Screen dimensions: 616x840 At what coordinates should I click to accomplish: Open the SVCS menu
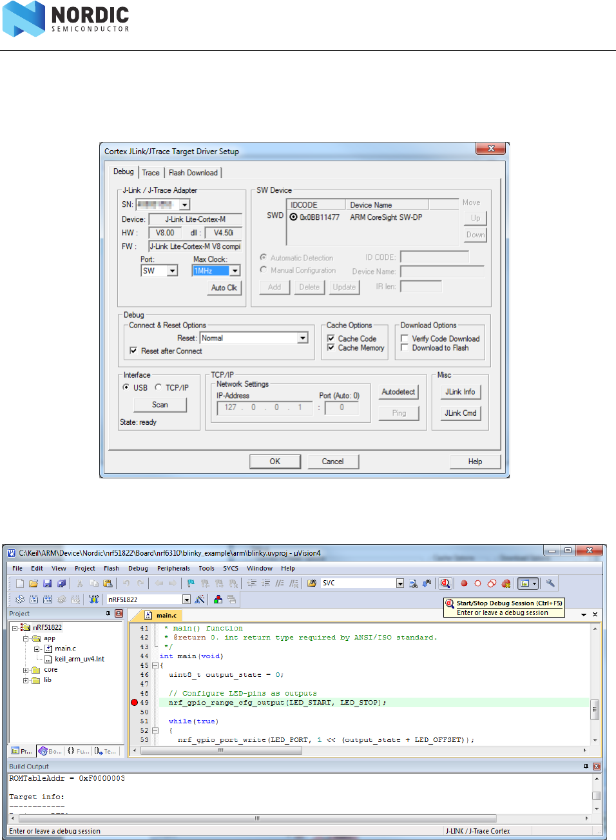pyautogui.click(x=231, y=569)
